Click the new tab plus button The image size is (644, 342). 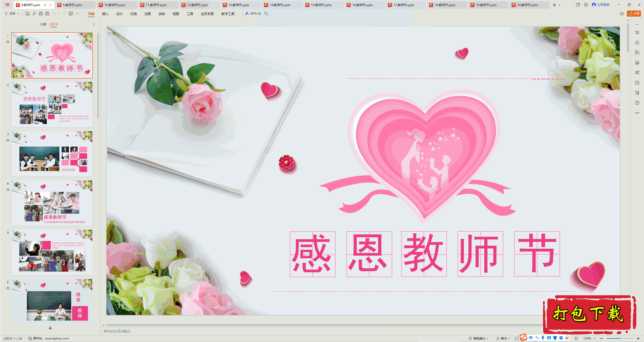pyautogui.click(x=554, y=5)
